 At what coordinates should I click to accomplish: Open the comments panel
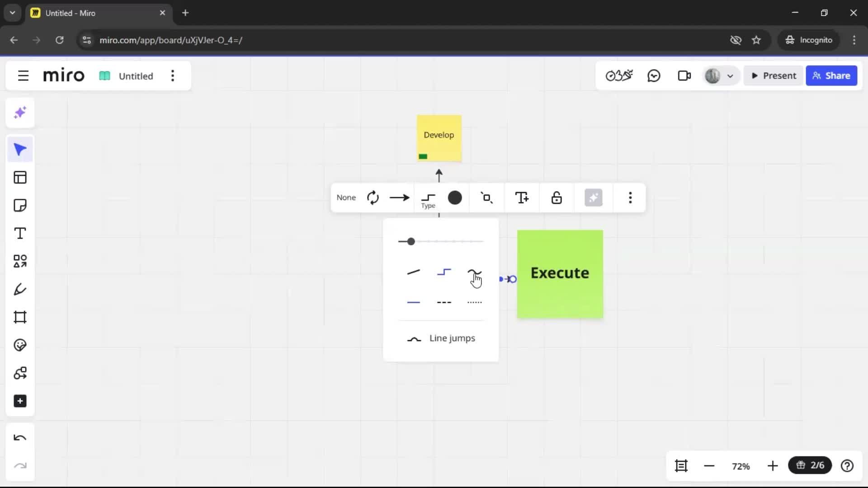(654, 75)
